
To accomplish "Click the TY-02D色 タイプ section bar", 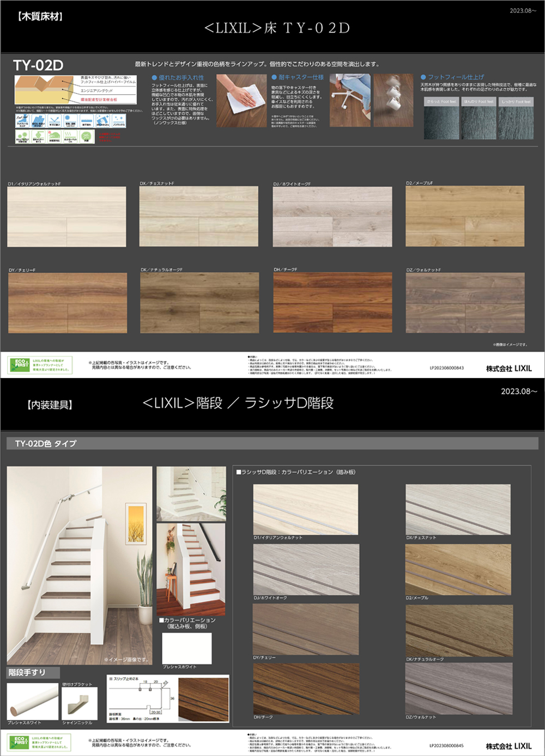I will pos(272,443).
